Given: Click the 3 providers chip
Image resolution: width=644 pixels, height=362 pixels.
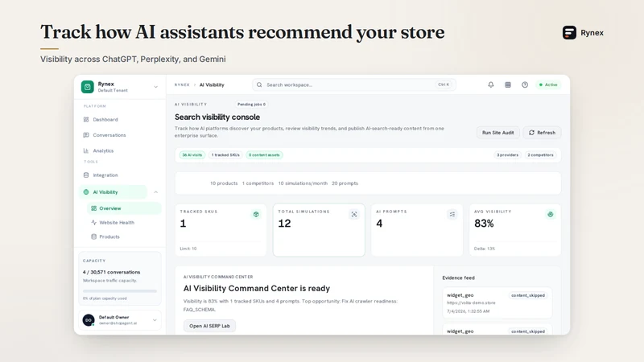Looking at the screenshot, I should pos(508,154).
